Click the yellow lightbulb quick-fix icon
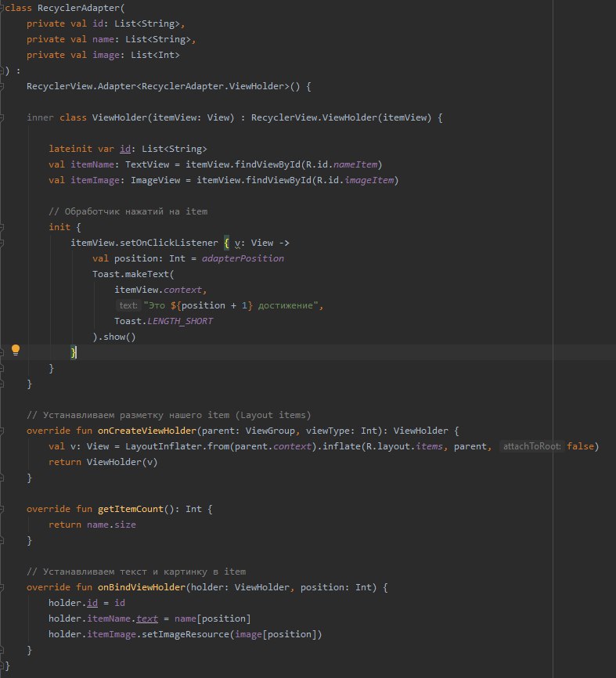Viewport: 616px width, 678px height. coord(16,350)
